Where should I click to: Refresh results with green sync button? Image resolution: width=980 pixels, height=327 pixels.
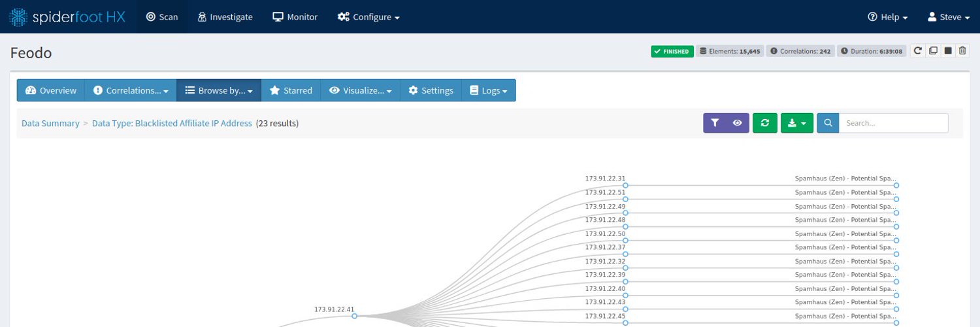click(764, 123)
